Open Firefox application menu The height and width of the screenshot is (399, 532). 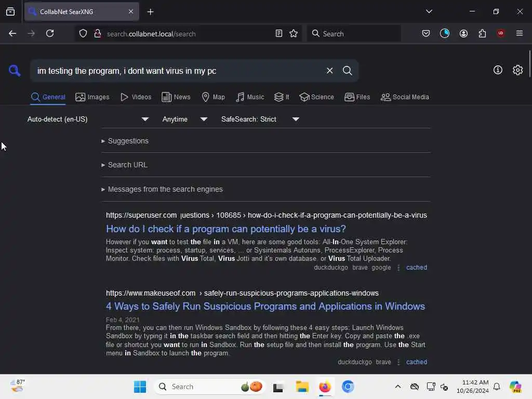pyautogui.click(x=520, y=33)
